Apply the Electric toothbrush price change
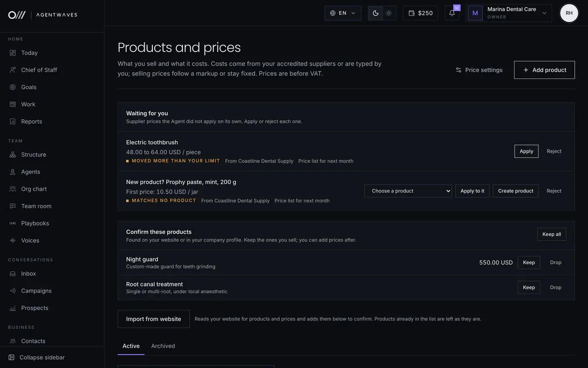The height and width of the screenshot is (368, 588). pyautogui.click(x=526, y=151)
